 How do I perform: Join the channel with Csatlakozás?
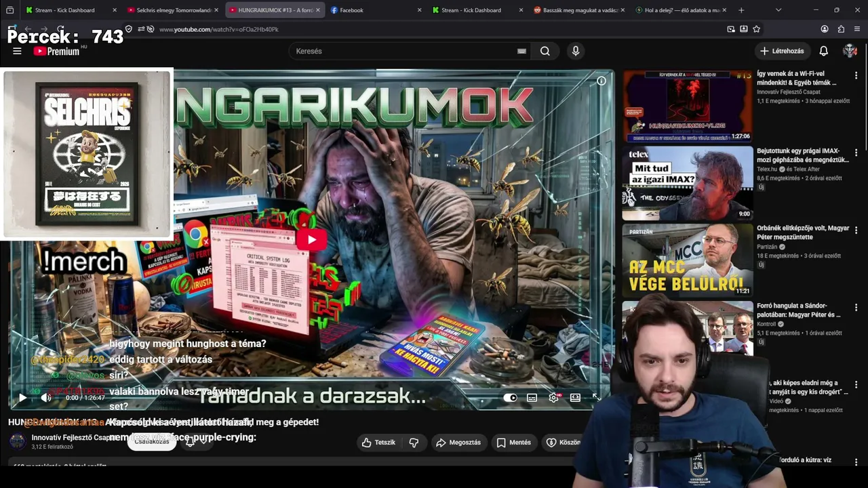152,441
